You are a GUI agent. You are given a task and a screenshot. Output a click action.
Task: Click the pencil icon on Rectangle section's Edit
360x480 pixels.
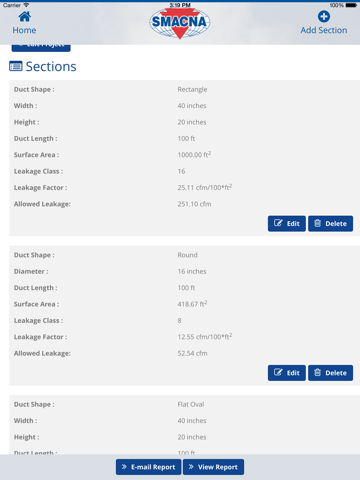278,223
